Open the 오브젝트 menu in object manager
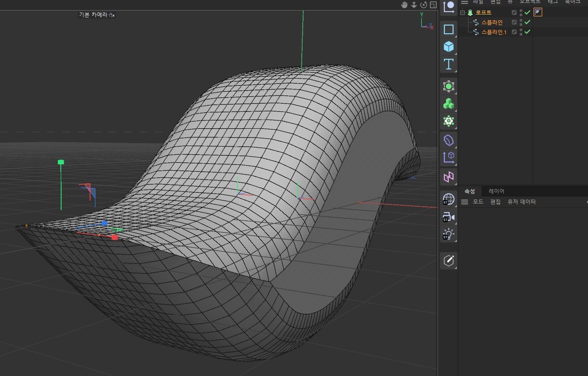588x376 pixels. (x=531, y=2)
